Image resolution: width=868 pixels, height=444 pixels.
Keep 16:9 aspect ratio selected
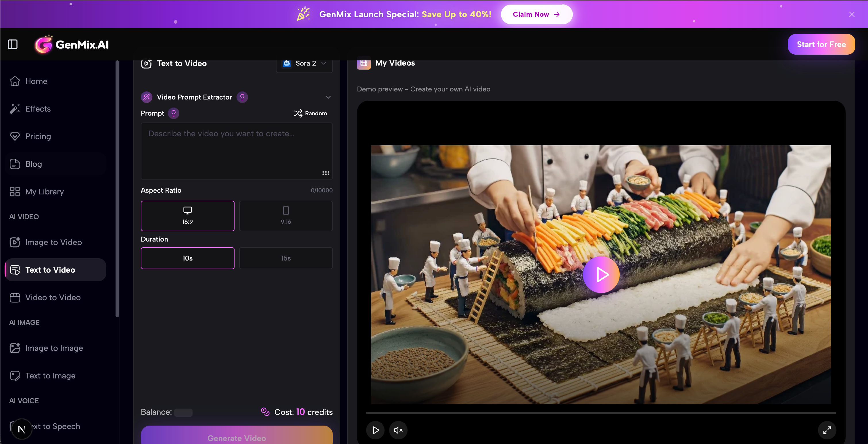(187, 216)
